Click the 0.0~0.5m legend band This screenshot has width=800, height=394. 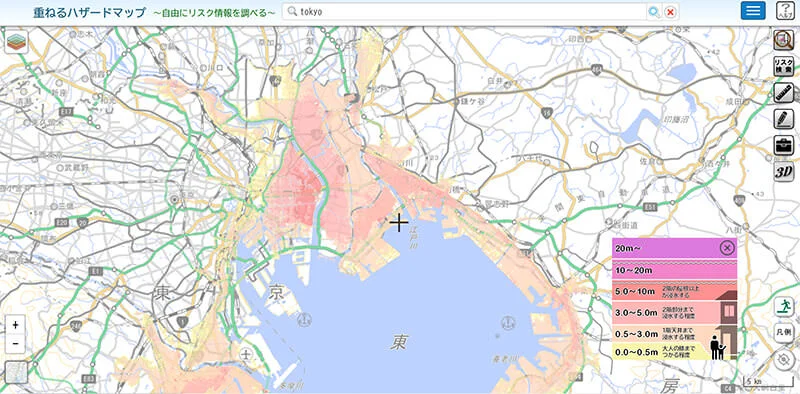pos(674,352)
